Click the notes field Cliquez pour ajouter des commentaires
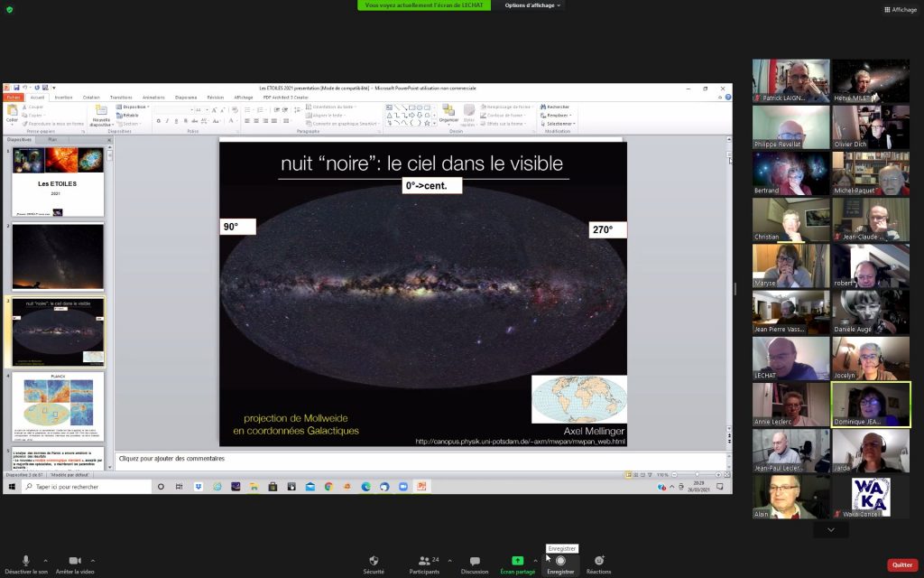The height and width of the screenshot is (578, 924). point(420,459)
